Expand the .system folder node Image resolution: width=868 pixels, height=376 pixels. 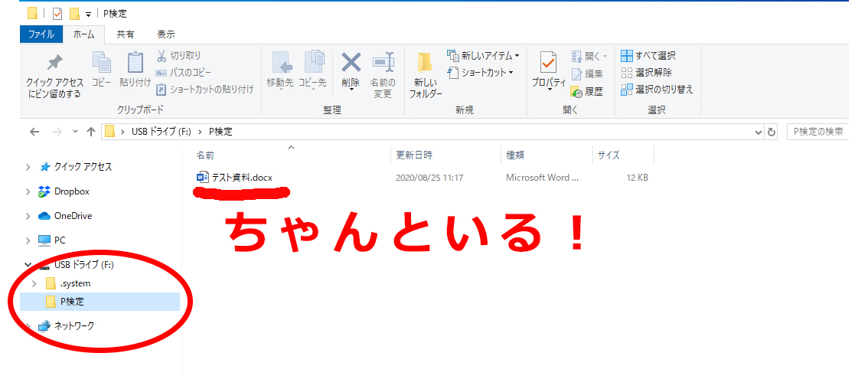[34, 283]
